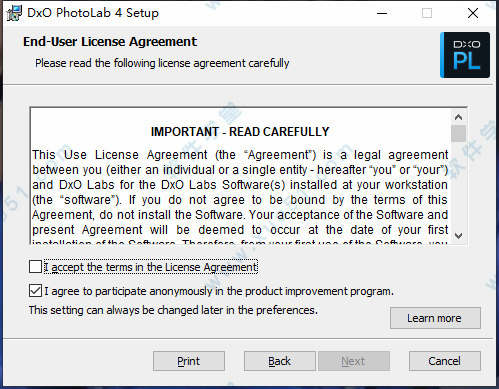Click the 'IMPORTANT - READ CAREFULLY' heading
499x389 pixels.
[x=240, y=132]
